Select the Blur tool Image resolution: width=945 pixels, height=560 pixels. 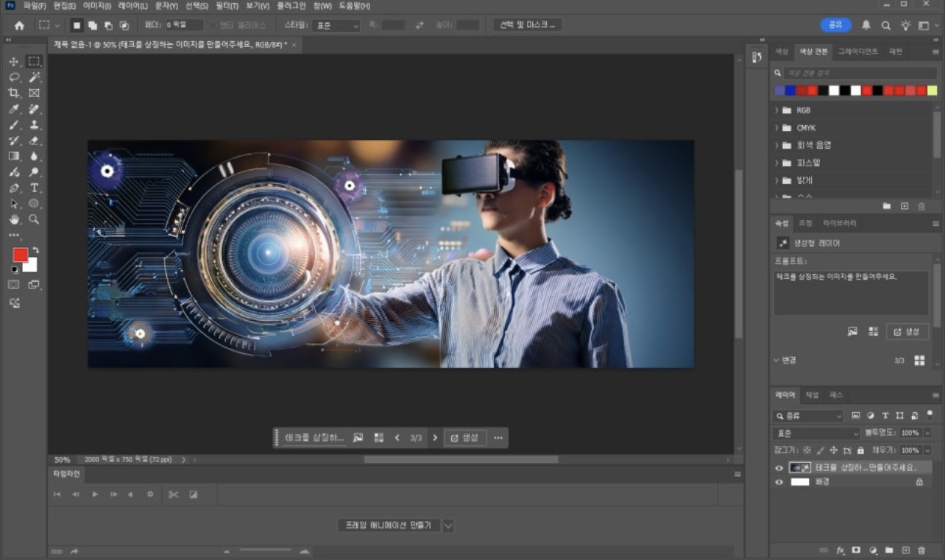(34, 156)
